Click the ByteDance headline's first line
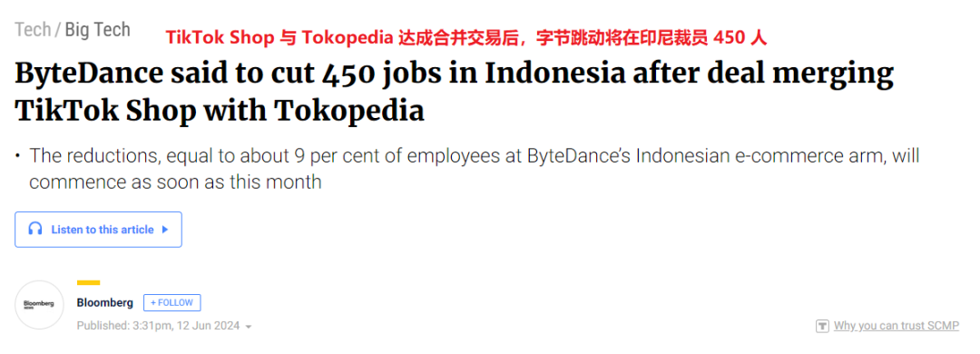 455,74
